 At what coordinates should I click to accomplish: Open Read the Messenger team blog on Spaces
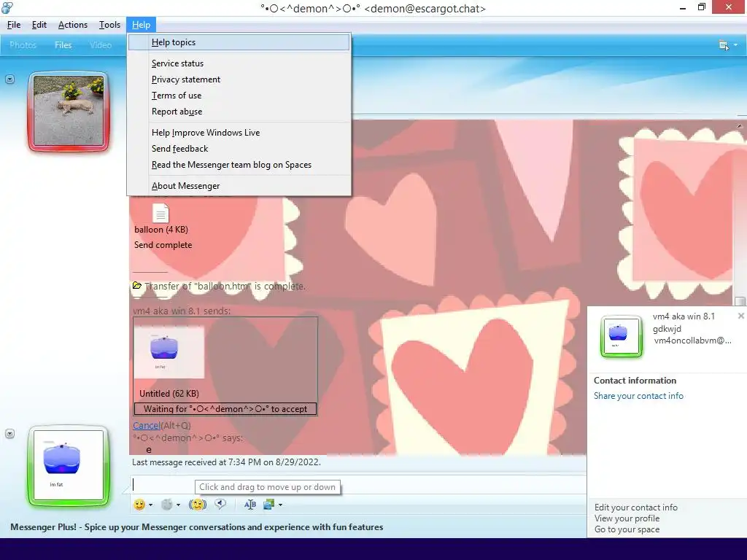click(239, 165)
